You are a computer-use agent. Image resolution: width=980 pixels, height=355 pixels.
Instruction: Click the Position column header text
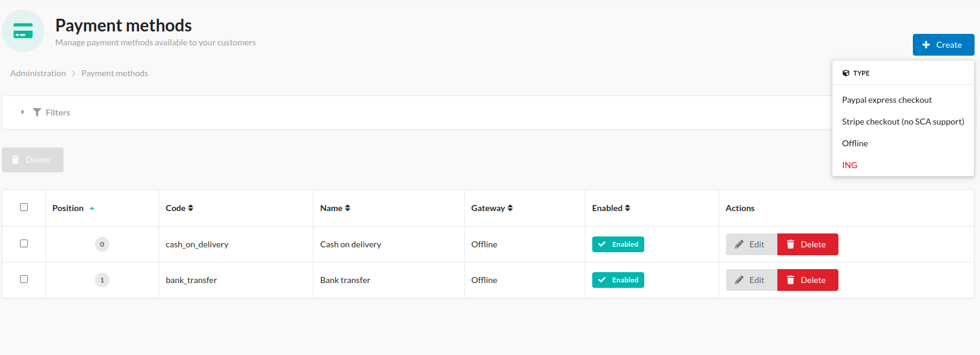click(68, 208)
